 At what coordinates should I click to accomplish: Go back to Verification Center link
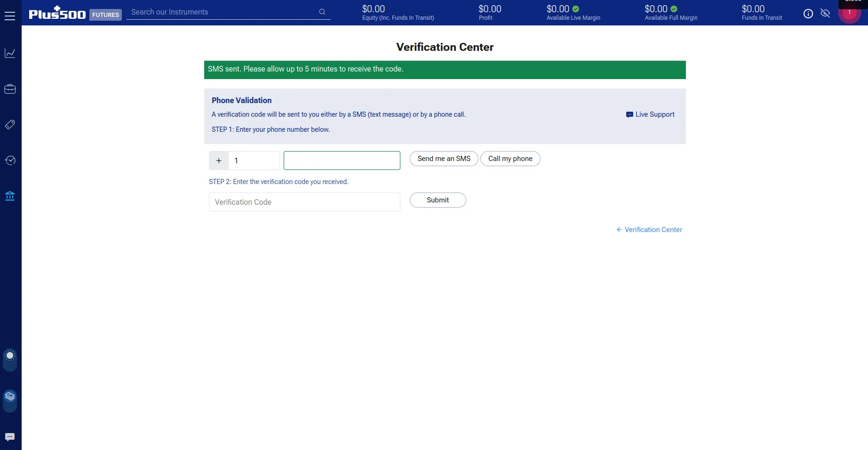click(x=649, y=230)
